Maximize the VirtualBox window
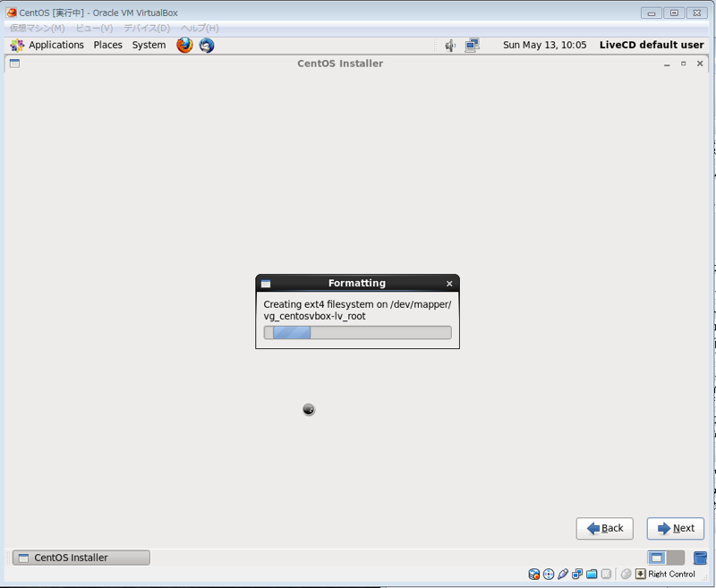The width and height of the screenshot is (716, 588). pos(674,13)
